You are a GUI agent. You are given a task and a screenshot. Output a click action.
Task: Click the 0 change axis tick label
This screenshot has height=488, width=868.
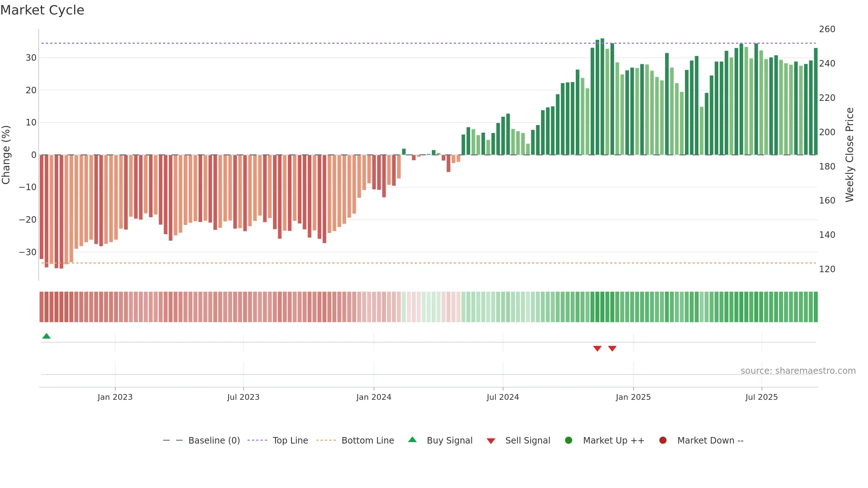(34, 155)
